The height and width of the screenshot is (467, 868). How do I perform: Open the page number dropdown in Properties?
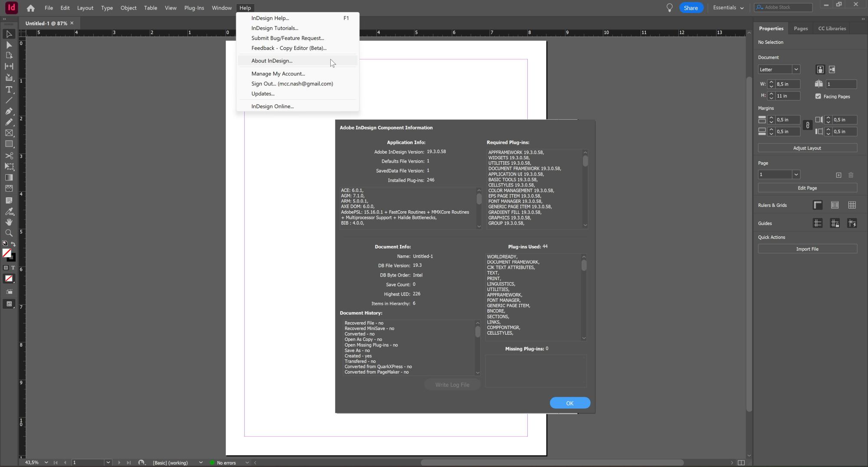click(796, 174)
